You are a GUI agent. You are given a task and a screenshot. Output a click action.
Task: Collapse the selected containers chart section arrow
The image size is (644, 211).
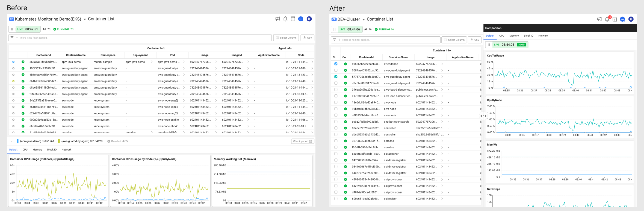click(x=12, y=141)
